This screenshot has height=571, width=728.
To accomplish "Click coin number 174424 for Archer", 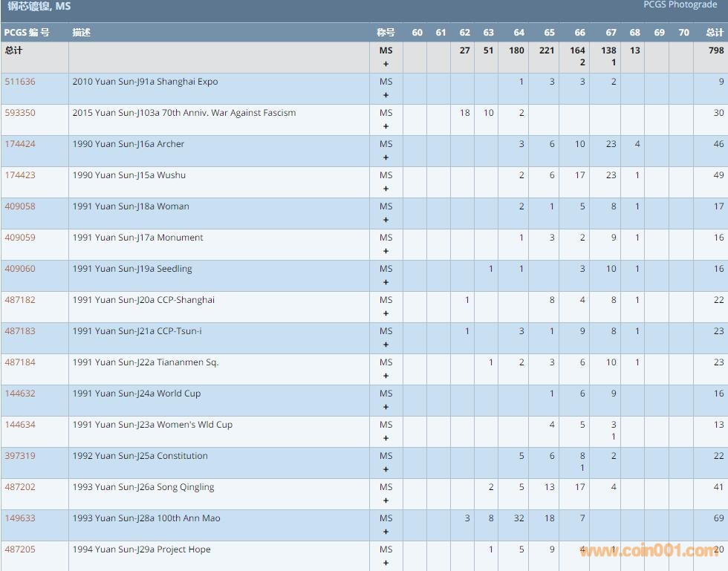I will 20,144.
